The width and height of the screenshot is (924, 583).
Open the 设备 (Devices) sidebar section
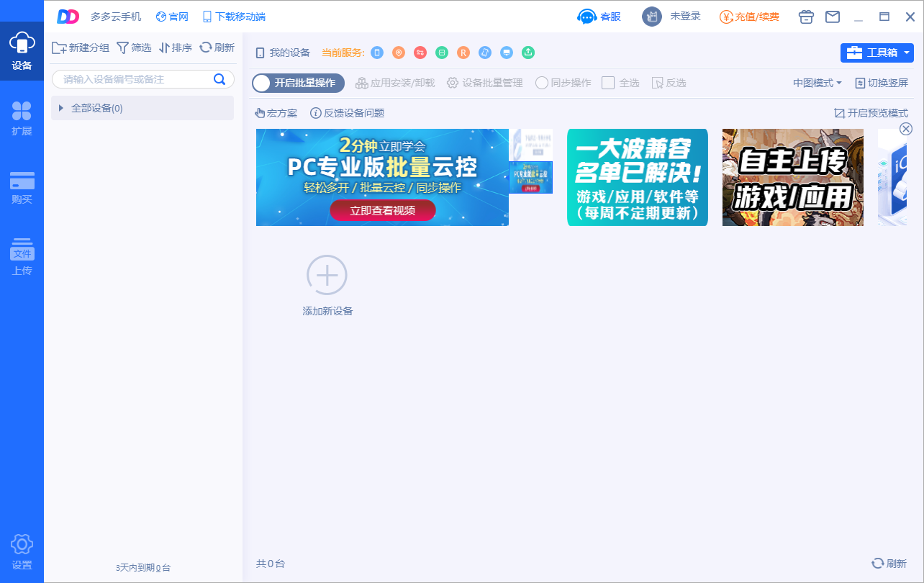22,51
